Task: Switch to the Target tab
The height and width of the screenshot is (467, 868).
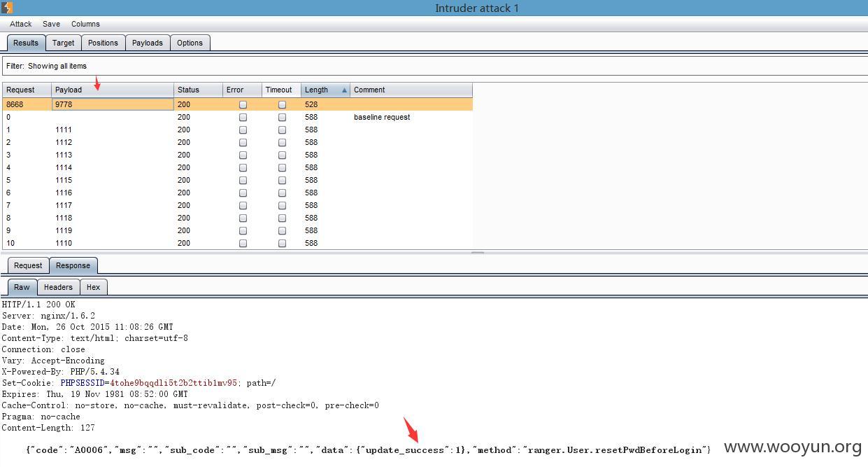Action: [63, 43]
